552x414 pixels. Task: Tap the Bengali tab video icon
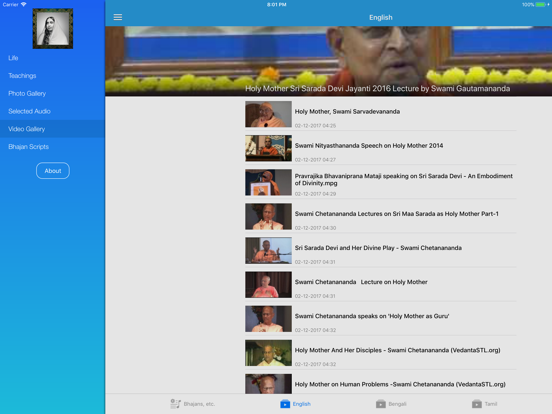[x=381, y=404]
